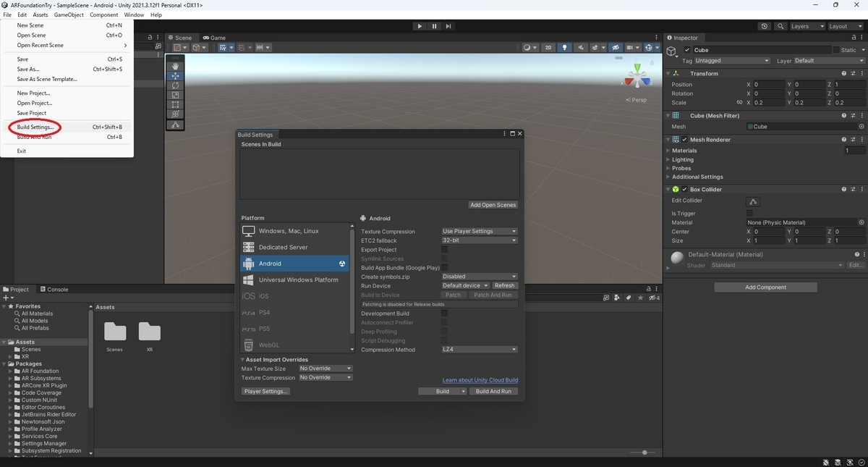Click the Play button in the toolbar
Screen dimensions: 868x467
[420, 26]
